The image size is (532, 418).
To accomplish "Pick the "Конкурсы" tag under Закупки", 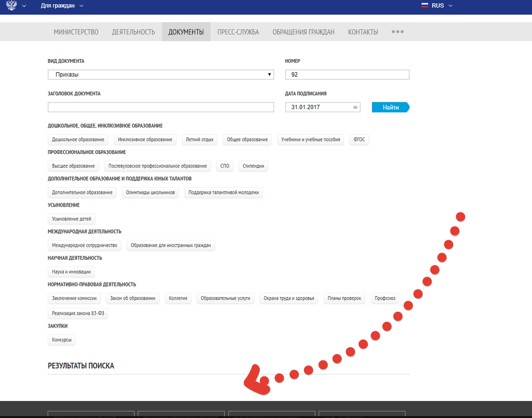I will pos(62,340).
